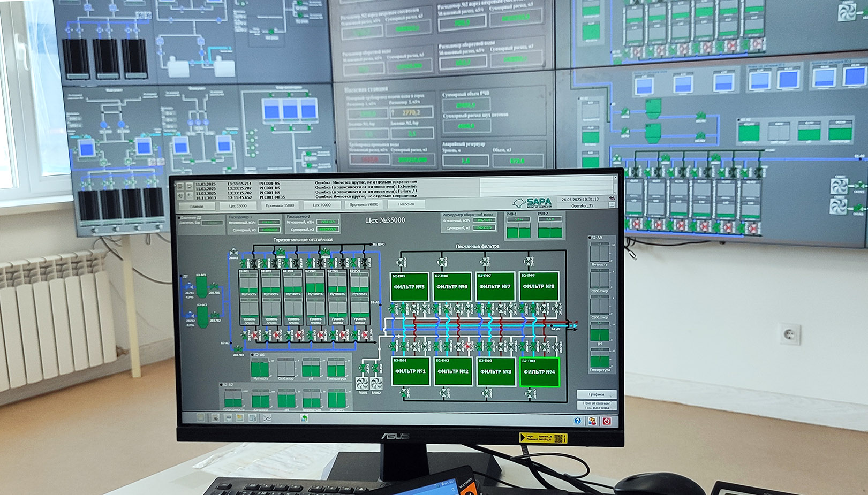Image resolution: width=868 pixels, height=495 pixels.
Task: Click the Графики button
Action: click(x=596, y=394)
